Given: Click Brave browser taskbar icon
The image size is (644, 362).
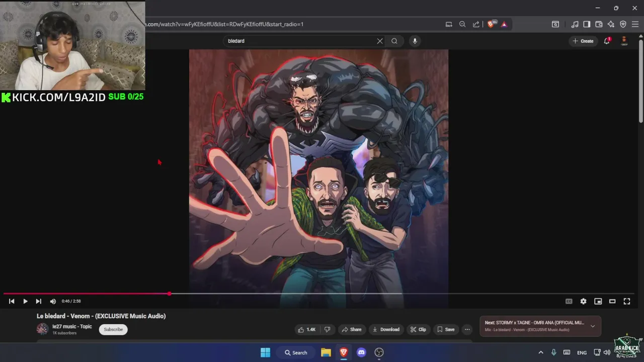Looking at the screenshot, I should click(x=344, y=352).
